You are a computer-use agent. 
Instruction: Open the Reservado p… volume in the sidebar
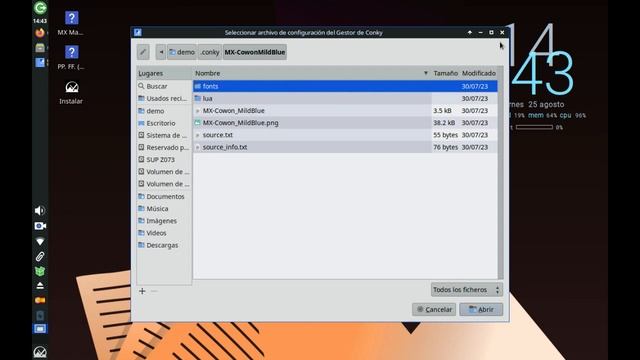[x=164, y=147]
